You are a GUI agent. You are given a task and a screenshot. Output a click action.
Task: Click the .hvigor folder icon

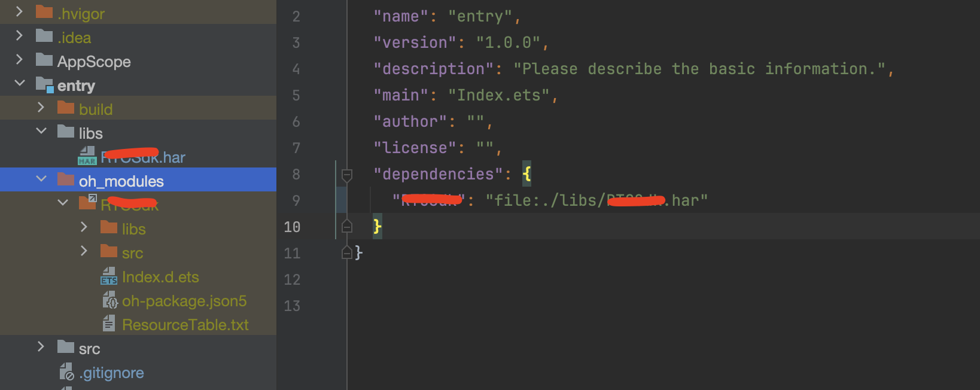[44, 12]
